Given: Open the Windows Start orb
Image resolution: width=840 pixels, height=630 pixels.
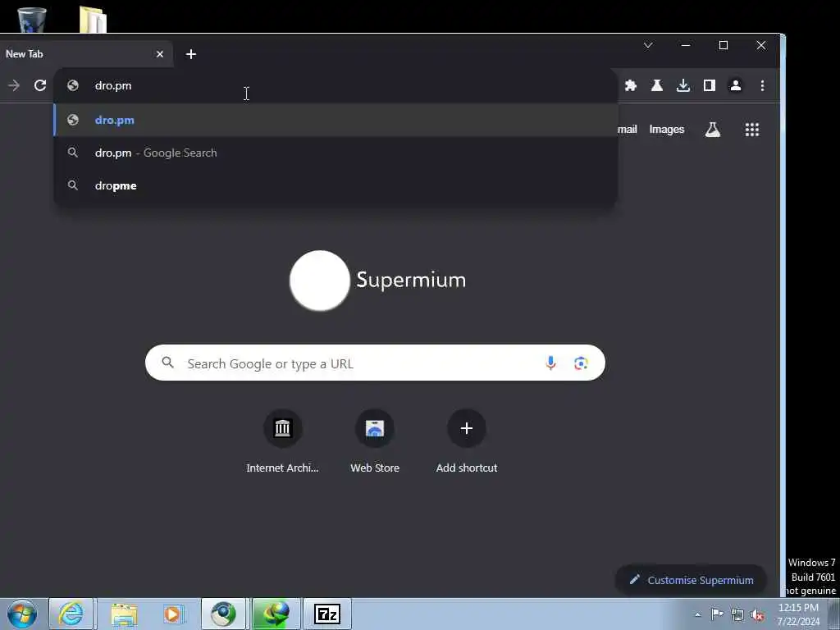Looking at the screenshot, I should click(x=22, y=614).
